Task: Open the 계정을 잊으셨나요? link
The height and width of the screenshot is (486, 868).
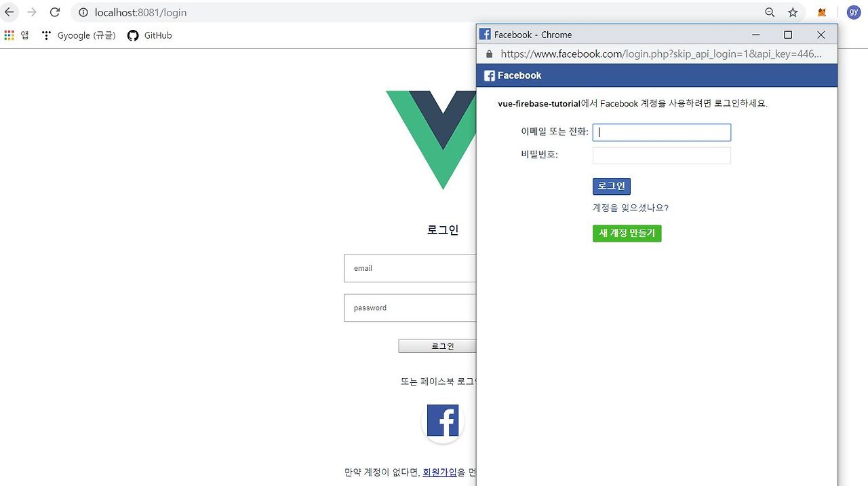Action: pos(631,208)
